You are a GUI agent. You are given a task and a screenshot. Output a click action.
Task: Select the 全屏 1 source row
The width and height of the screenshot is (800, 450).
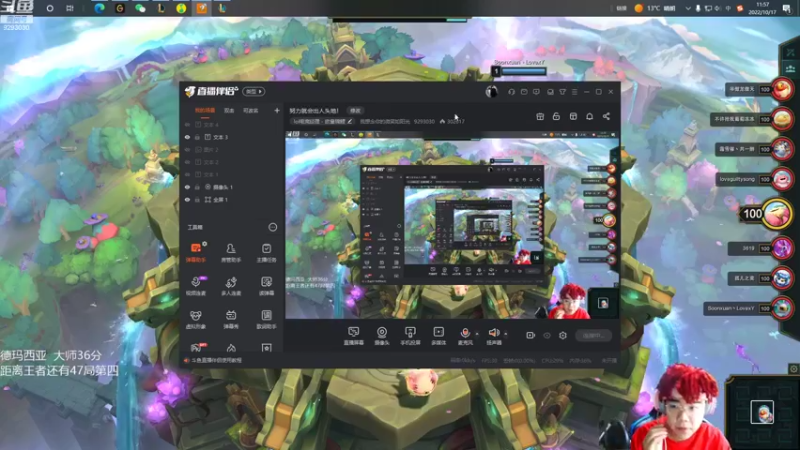tap(232, 199)
